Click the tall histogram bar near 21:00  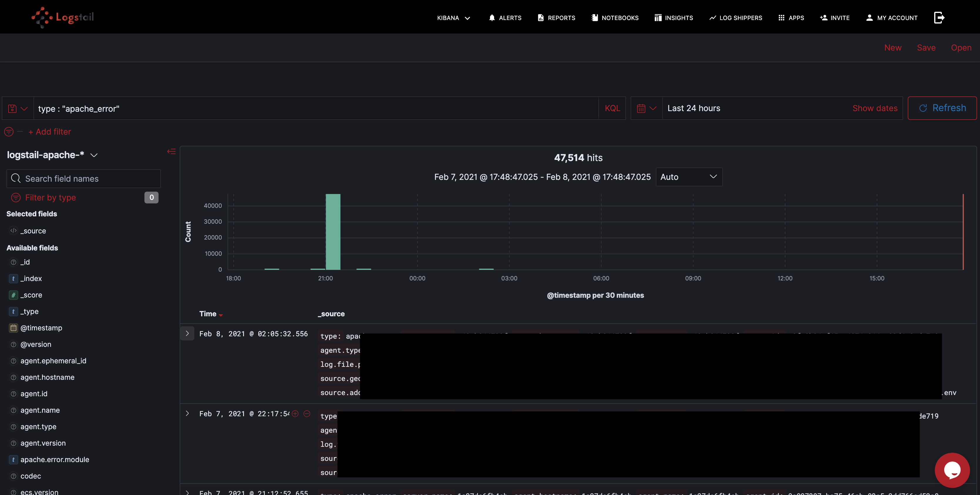click(333, 232)
